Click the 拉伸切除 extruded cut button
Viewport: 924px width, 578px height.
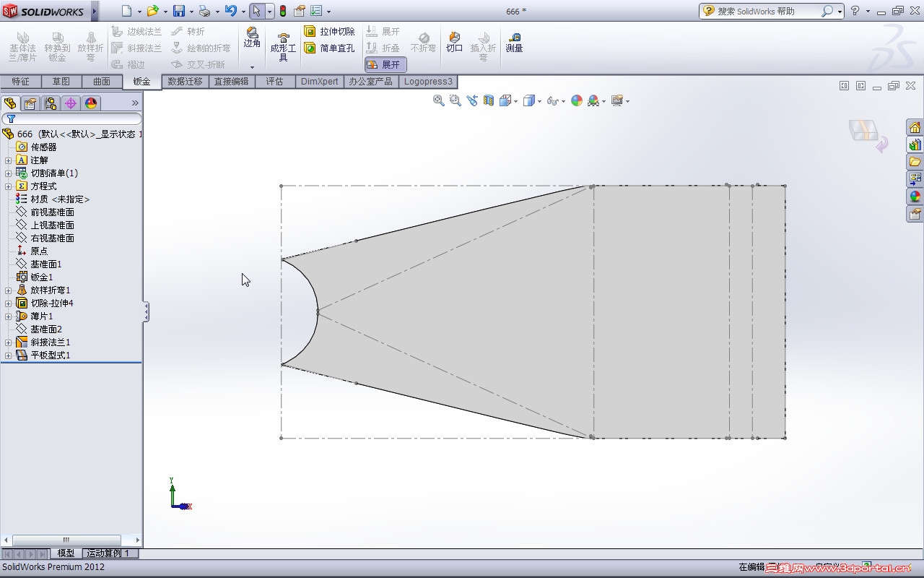coord(329,32)
